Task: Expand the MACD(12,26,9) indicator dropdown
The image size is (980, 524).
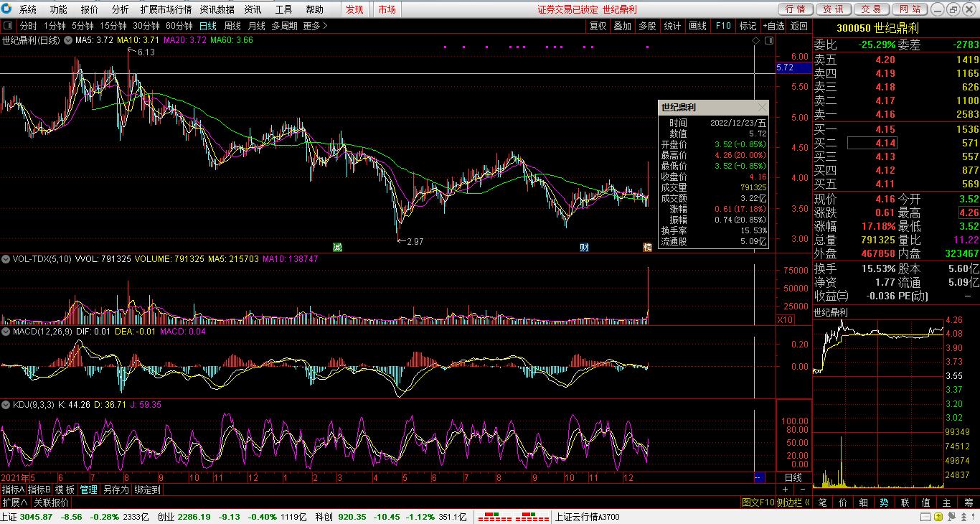Action: click(6, 332)
